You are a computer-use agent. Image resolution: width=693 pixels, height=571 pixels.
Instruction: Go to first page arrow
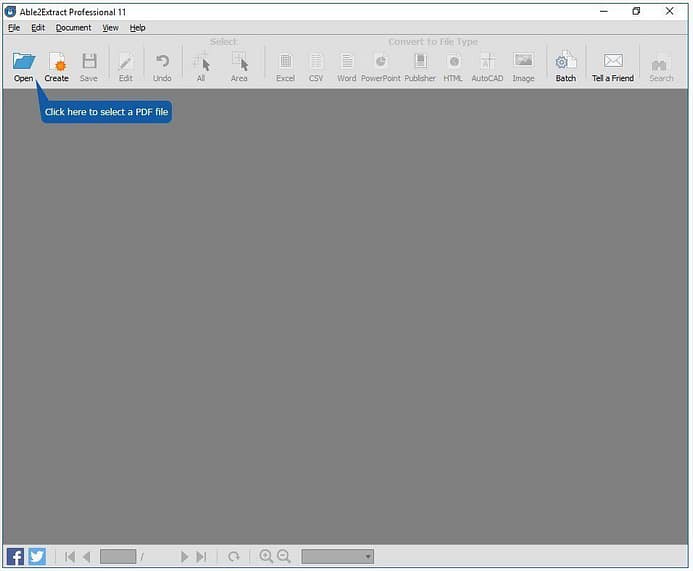click(x=69, y=557)
